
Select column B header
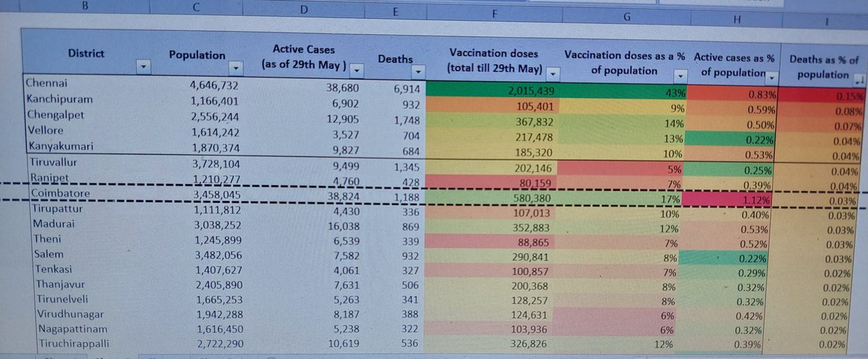pyautogui.click(x=86, y=7)
